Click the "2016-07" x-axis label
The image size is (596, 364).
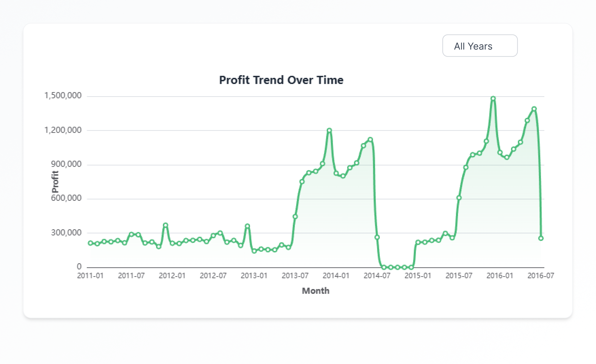click(x=541, y=276)
